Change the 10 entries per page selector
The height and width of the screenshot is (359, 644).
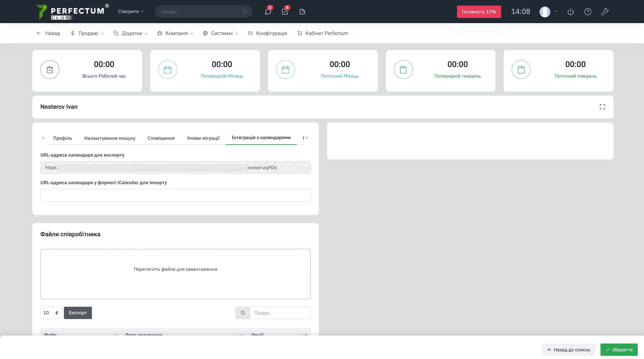pyautogui.click(x=51, y=313)
